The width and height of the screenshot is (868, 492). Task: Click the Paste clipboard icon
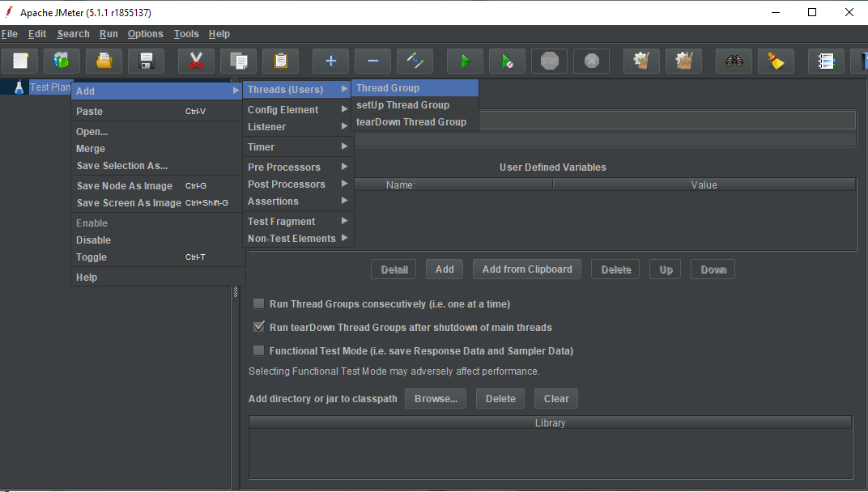point(281,61)
